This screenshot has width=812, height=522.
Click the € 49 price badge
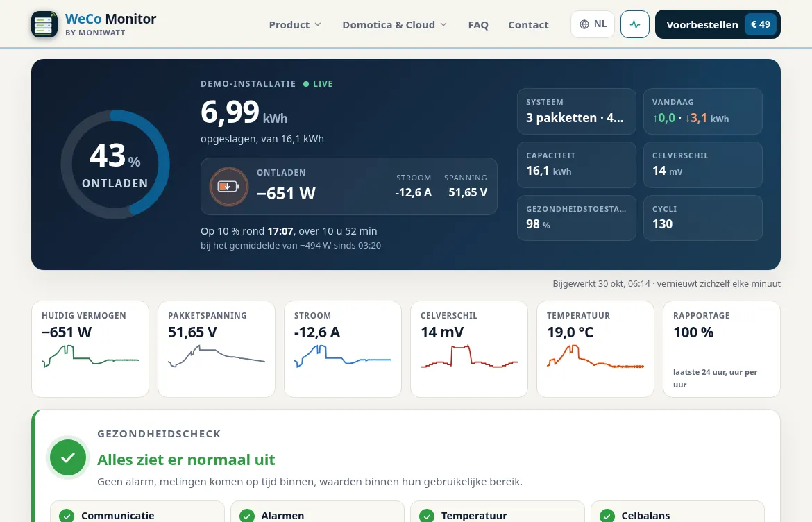point(761,24)
